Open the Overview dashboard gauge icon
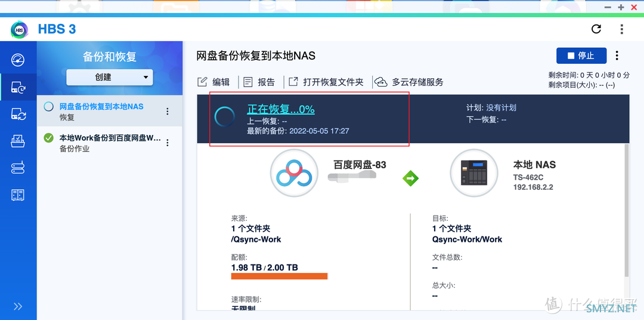The height and width of the screenshot is (320, 644). (x=18, y=60)
